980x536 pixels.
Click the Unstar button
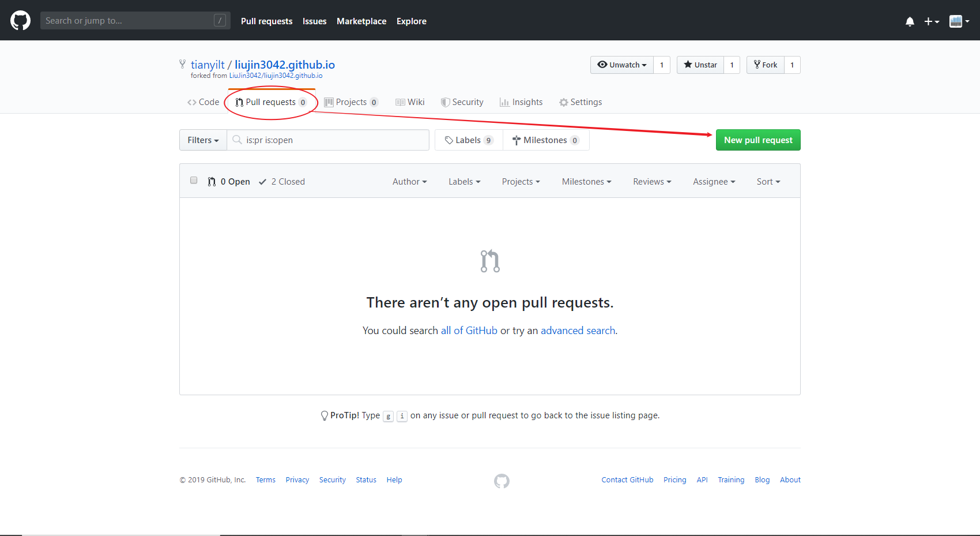(x=700, y=65)
